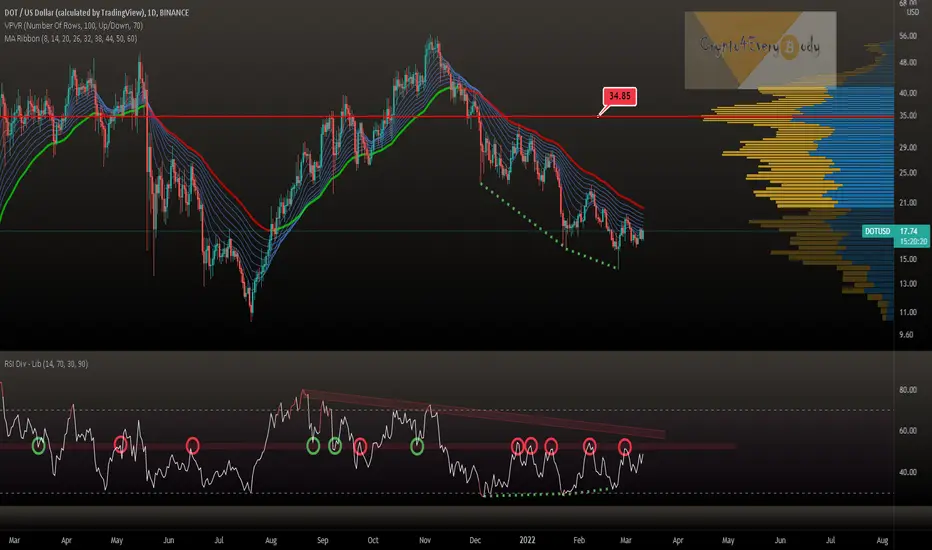Click 48.00 on the price axis
Image resolution: width=932 pixels, height=550 pixels.
click(x=908, y=62)
